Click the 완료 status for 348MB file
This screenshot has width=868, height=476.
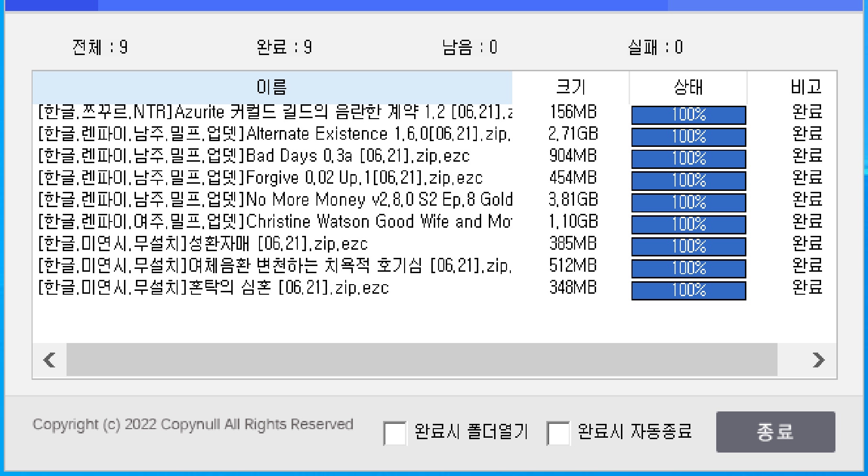point(807,288)
